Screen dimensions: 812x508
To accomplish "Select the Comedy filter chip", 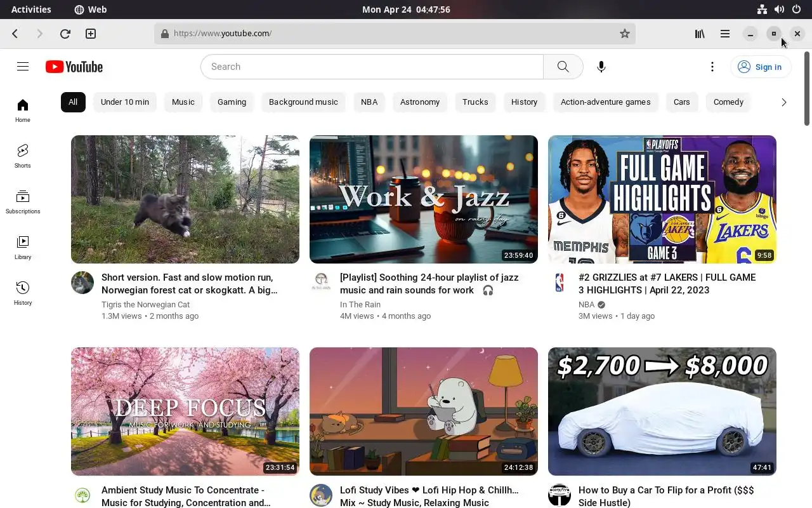I will 728,102.
